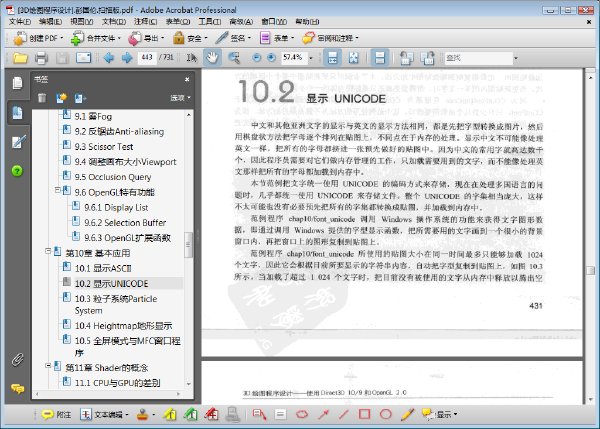Viewport: 600px width, 429px height.
Task: Collapse the 第10章 bookmark node
Action: tap(48, 251)
